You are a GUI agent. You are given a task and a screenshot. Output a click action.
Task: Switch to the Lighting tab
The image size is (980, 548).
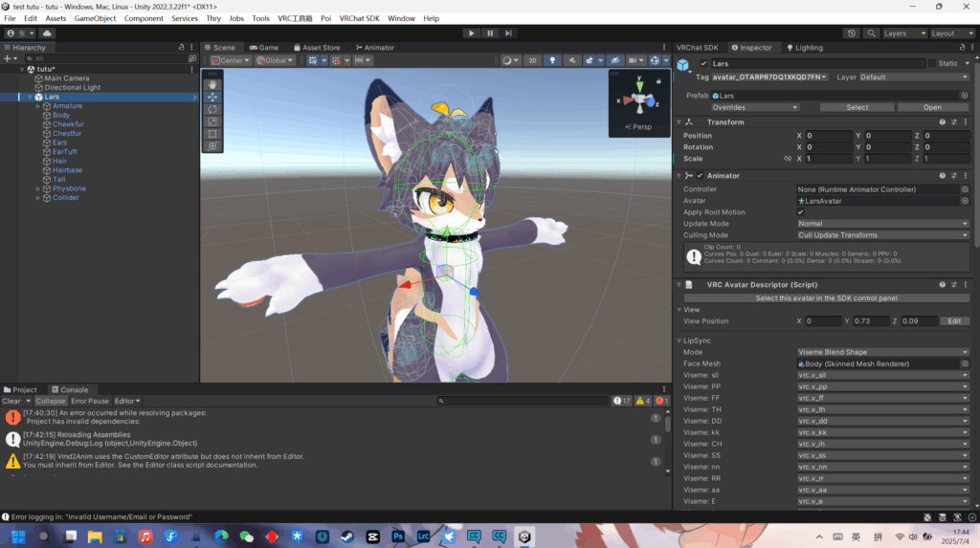[805, 48]
